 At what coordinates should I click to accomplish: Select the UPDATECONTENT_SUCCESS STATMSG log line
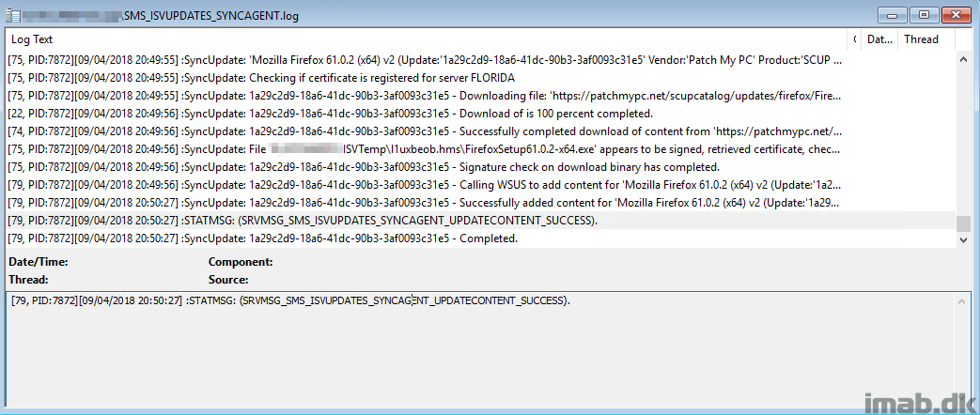coord(481,221)
